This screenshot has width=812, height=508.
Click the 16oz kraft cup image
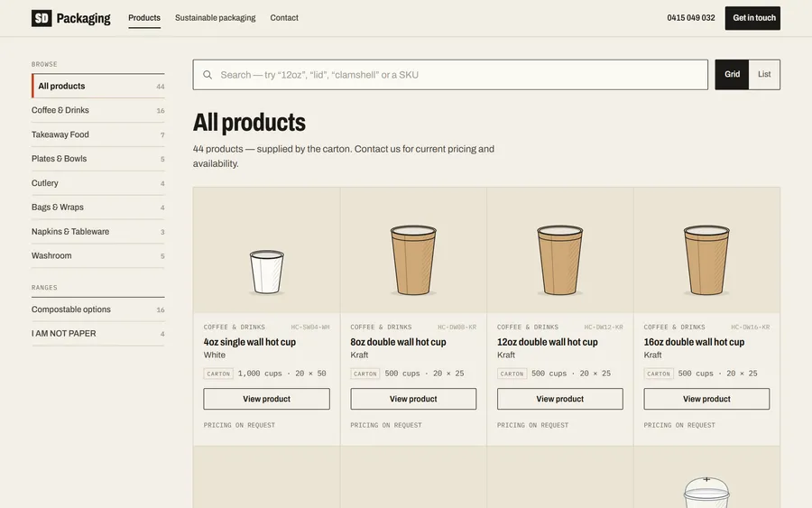point(706,260)
